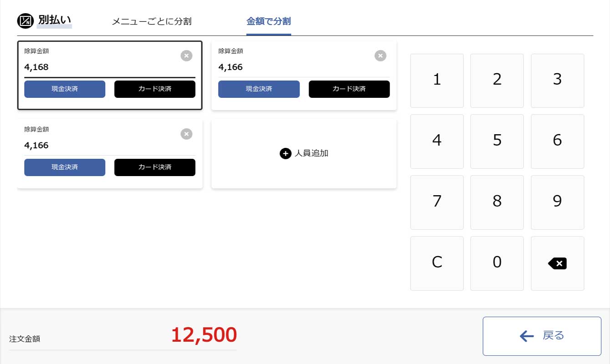The image size is (610, 364).
Task: Pay 4,168 with 現金決済
Action: point(65,89)
